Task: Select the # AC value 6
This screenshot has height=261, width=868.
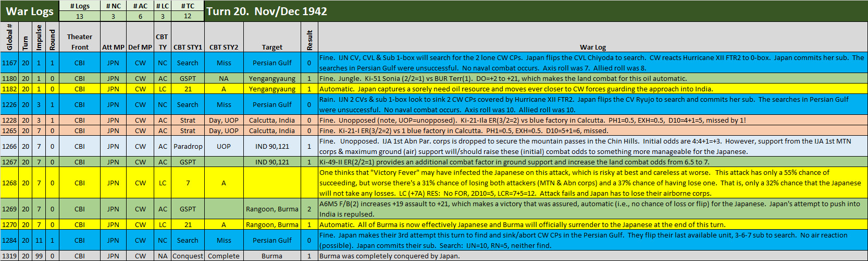Action: [x=140, y=16]
